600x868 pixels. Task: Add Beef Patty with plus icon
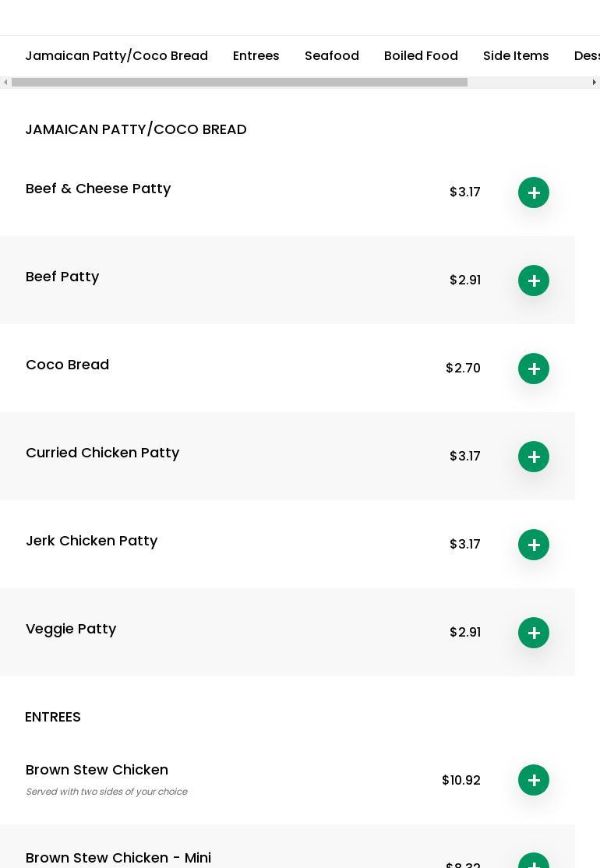534,281
